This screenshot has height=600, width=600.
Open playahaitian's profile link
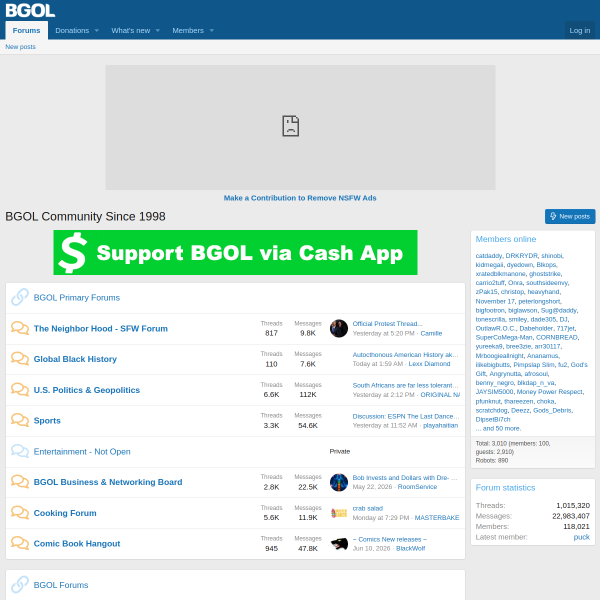point(440,426)
